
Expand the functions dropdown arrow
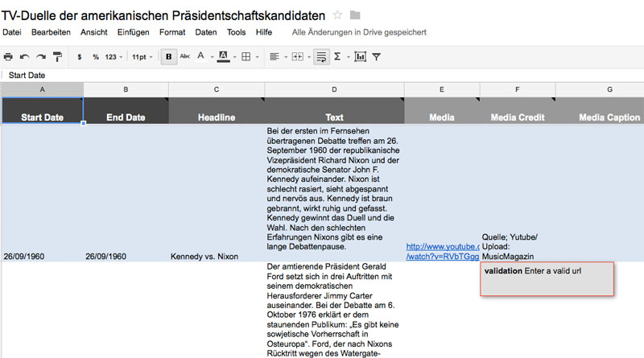click(348, 57)
